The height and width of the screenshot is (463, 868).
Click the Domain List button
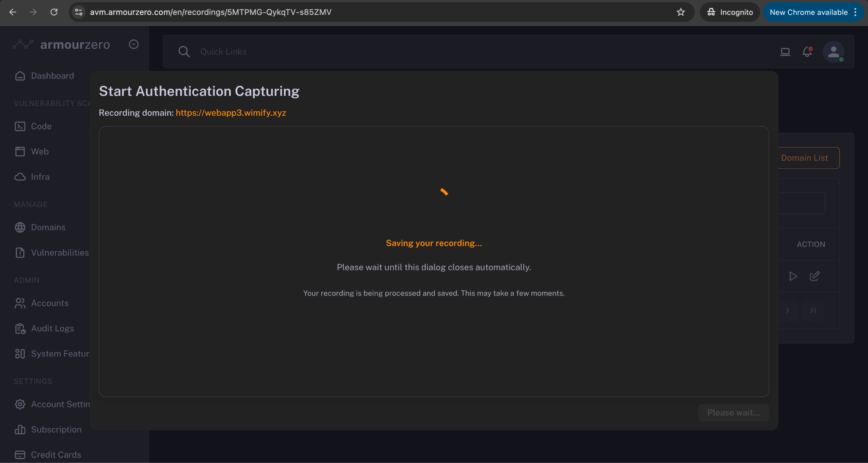pos(804,158)
